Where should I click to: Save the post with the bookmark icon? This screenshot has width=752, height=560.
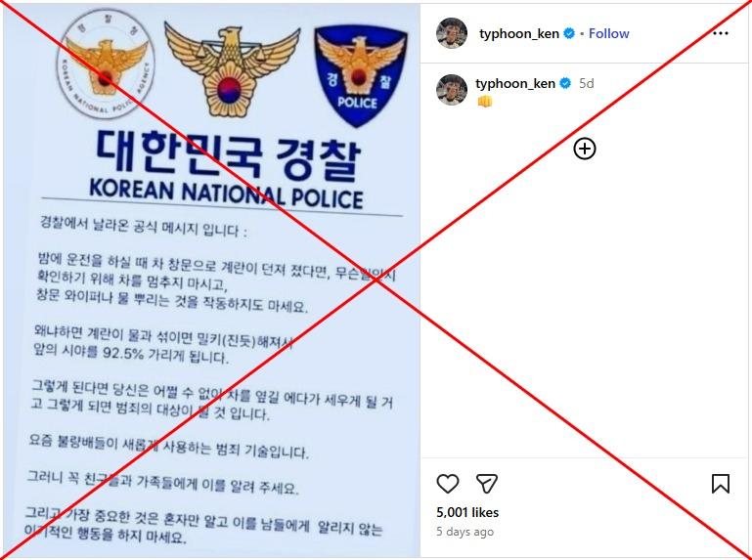(721, 484)
